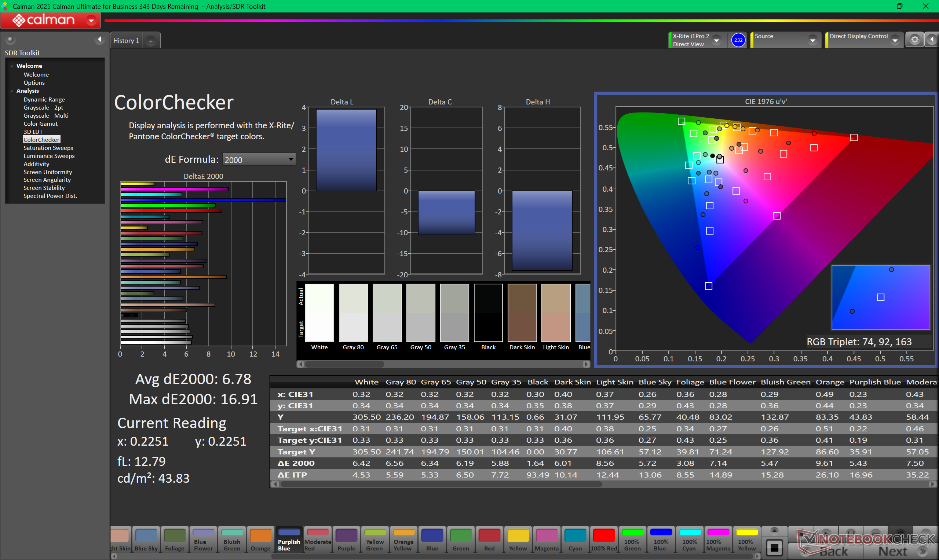Screen dimensions: 939x560
Task: Switch to the History 1 tab
Action: [126, 41]
